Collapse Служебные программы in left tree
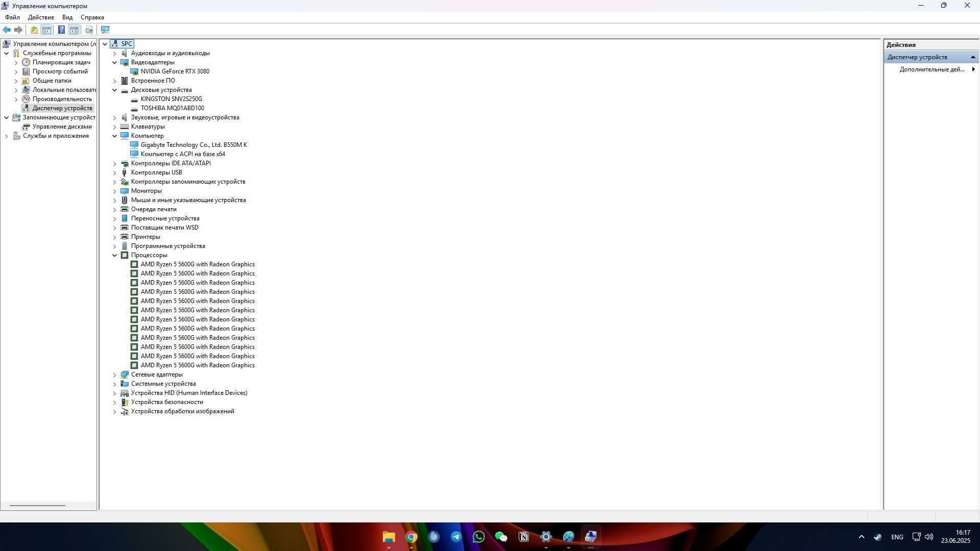Screen dimensions: 980x551 (x=6, y=53)
